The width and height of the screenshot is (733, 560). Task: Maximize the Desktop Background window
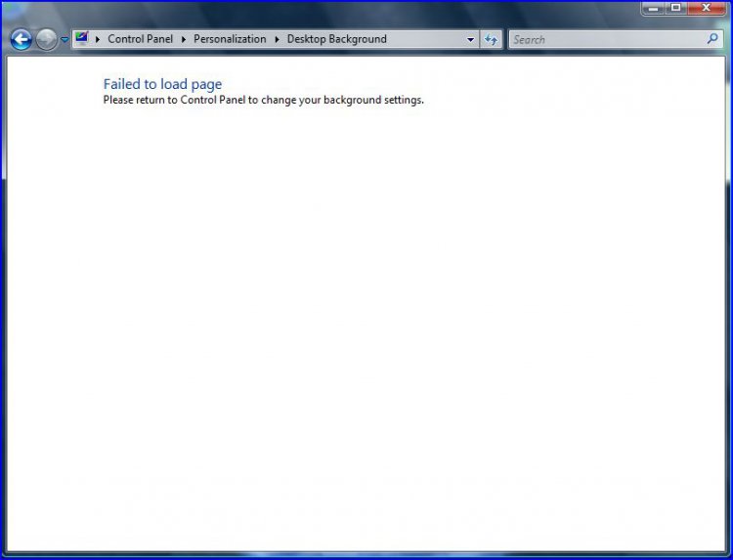676,8
